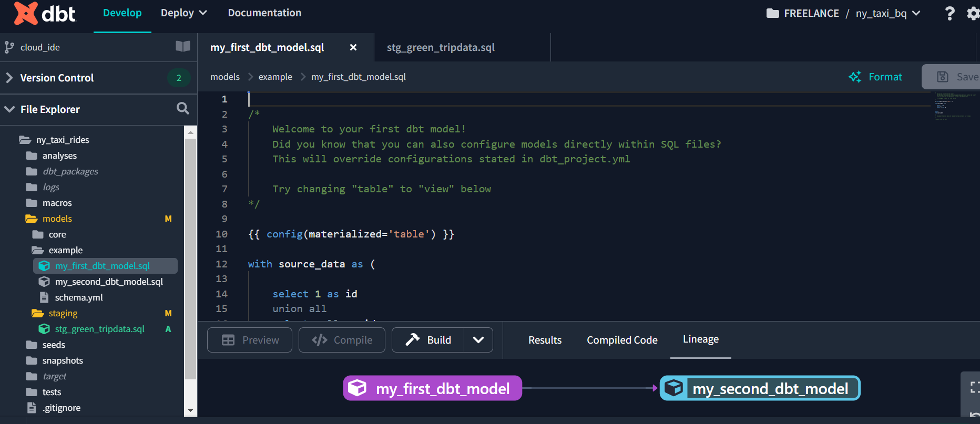Click the config materialized line 10
Viewport: 980px width, 424px height.
pyautogui.click(x=351, y=234)
